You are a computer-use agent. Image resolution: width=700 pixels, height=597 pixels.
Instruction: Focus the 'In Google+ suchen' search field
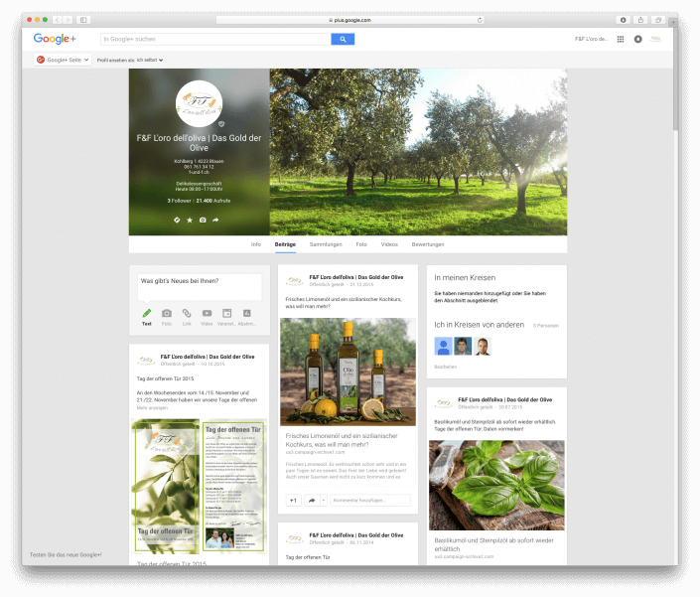tap(215, 40)
